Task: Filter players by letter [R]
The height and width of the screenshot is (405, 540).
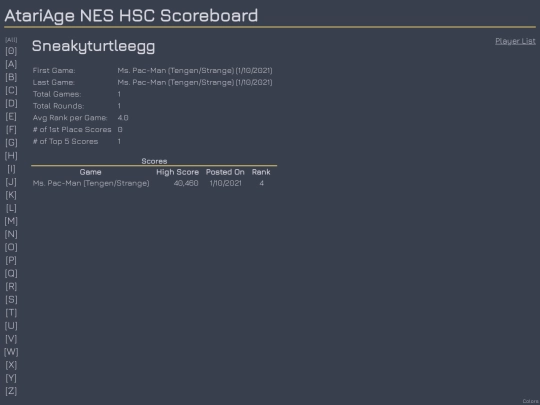Action: [11, 287]
